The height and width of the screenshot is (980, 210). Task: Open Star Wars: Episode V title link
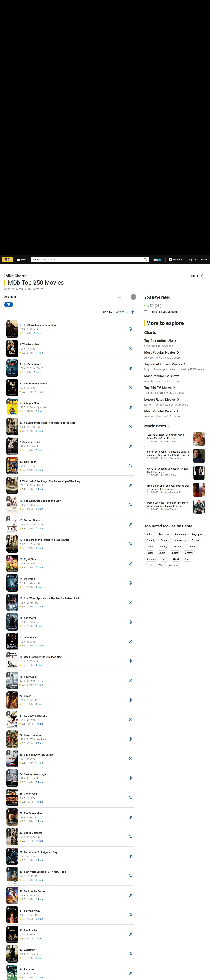coord(50,598)
